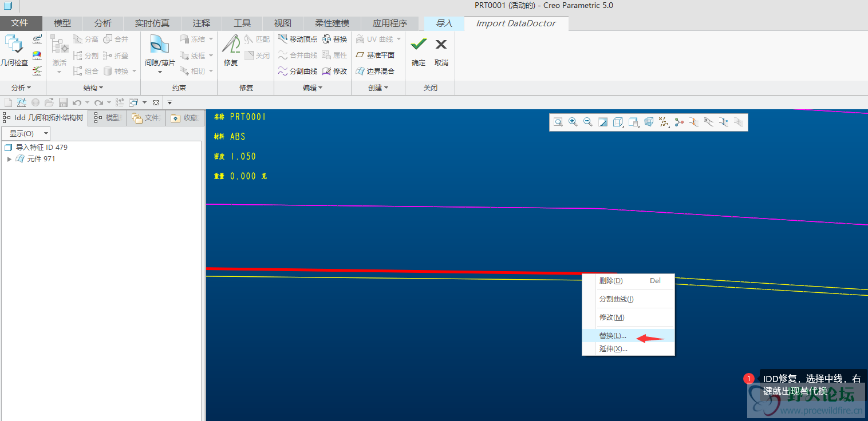
Task: Expand the 分析 group dropdown
Action: click(x=21, y=88)
